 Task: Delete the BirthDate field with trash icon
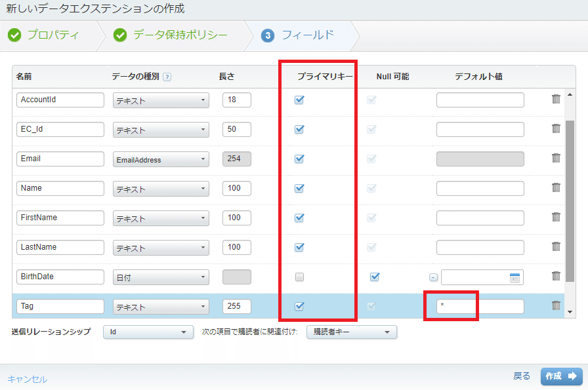(x=556, y=276)
